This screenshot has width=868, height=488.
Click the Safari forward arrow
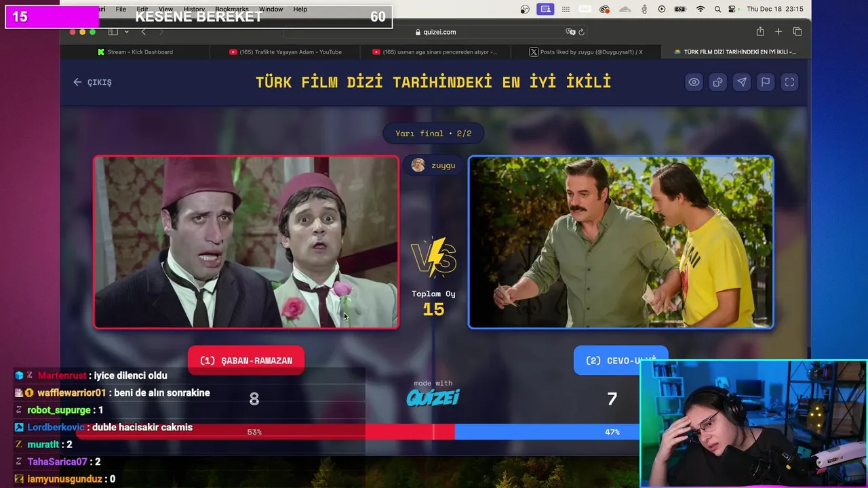pos(161,32)
